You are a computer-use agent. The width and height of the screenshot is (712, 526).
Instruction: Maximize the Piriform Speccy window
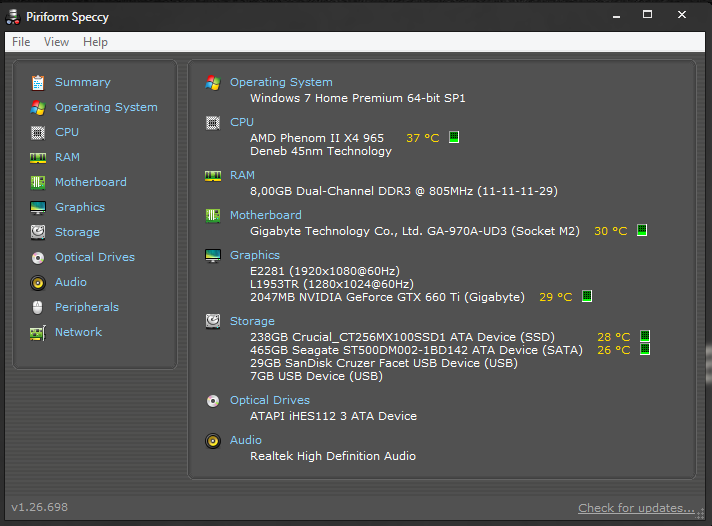tap(648, 15)
